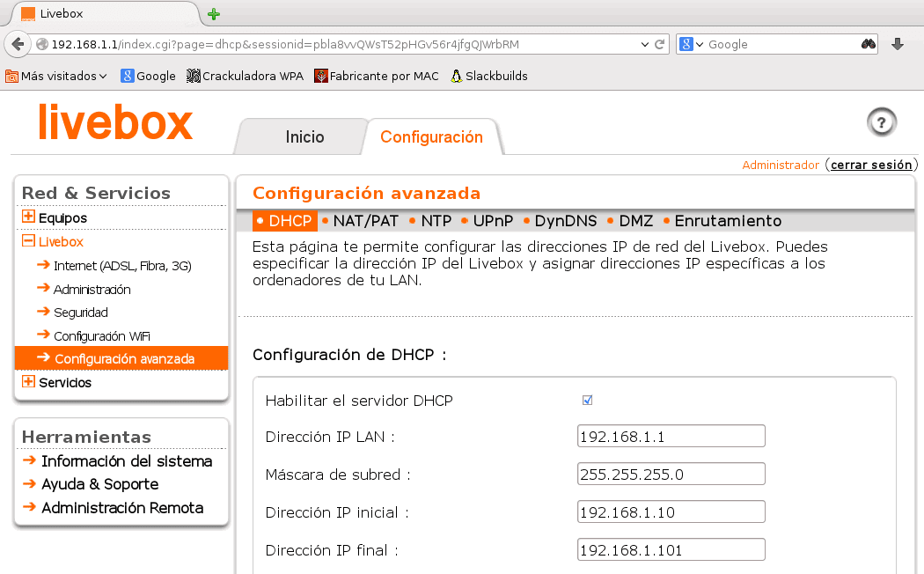Select the NAT/PAT section

364,220
